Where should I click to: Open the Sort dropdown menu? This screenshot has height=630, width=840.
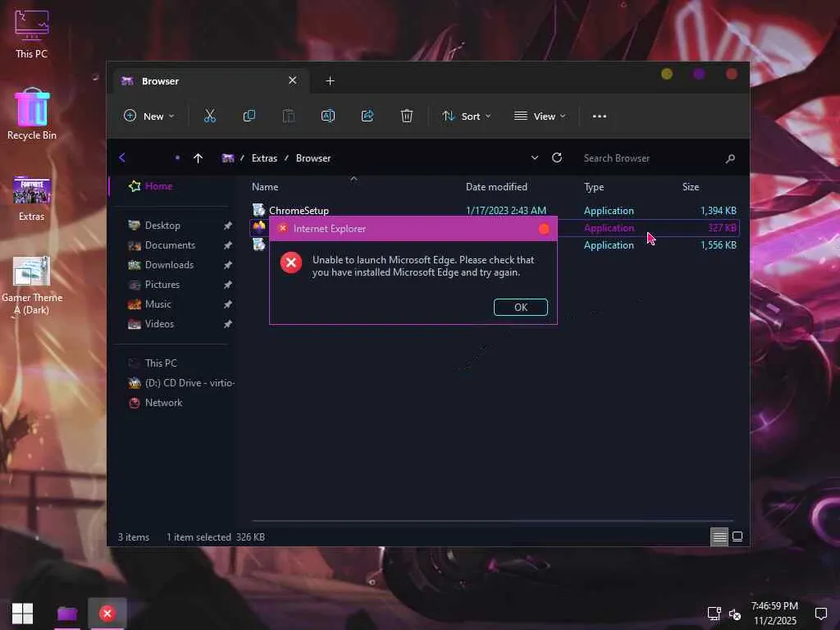[x=466, y=116]
